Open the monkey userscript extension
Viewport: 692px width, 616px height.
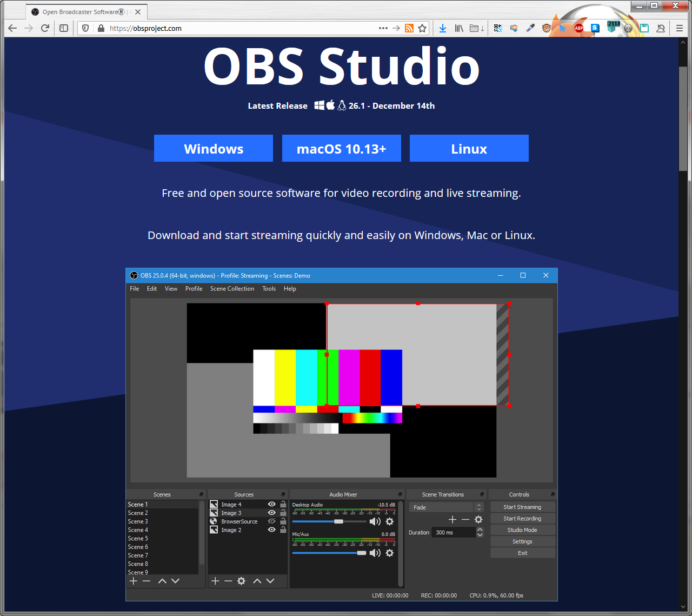point(547,28)
